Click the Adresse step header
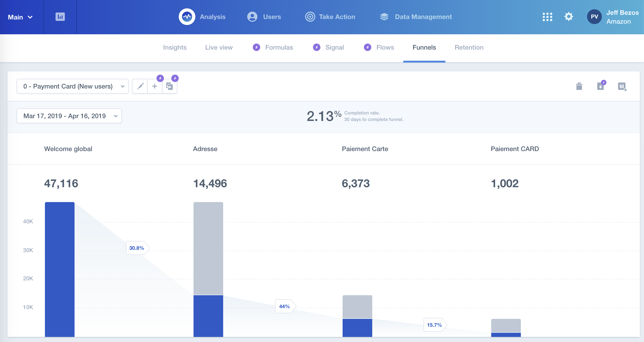644x342 pixels. tap(205, 149)
